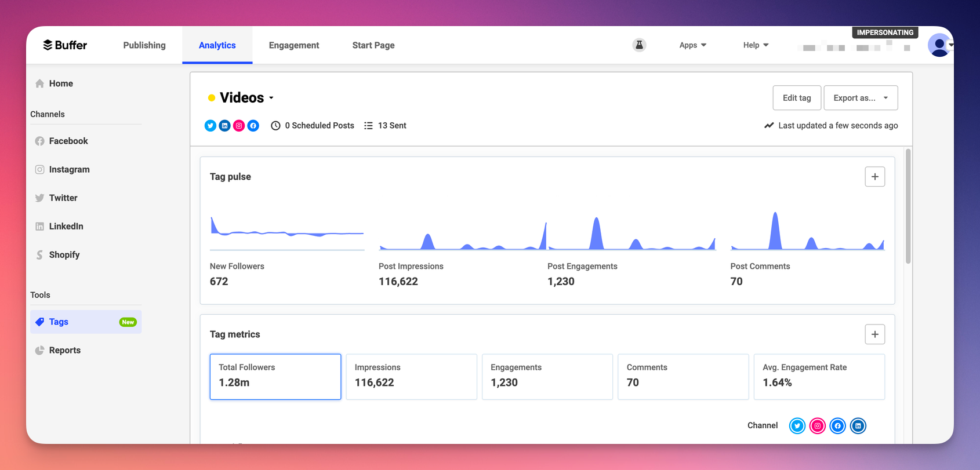Click the Buffer logo

pos(65,45)
